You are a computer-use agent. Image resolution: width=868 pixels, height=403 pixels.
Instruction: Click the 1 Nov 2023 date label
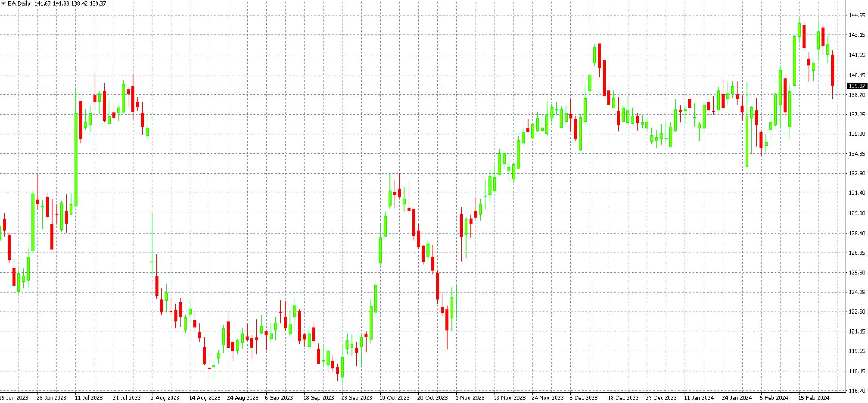pyautogui.click(x=470, y=398)
